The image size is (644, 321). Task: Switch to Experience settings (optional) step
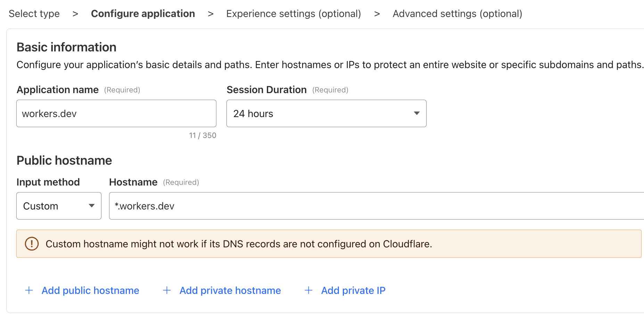click(294, 14)
